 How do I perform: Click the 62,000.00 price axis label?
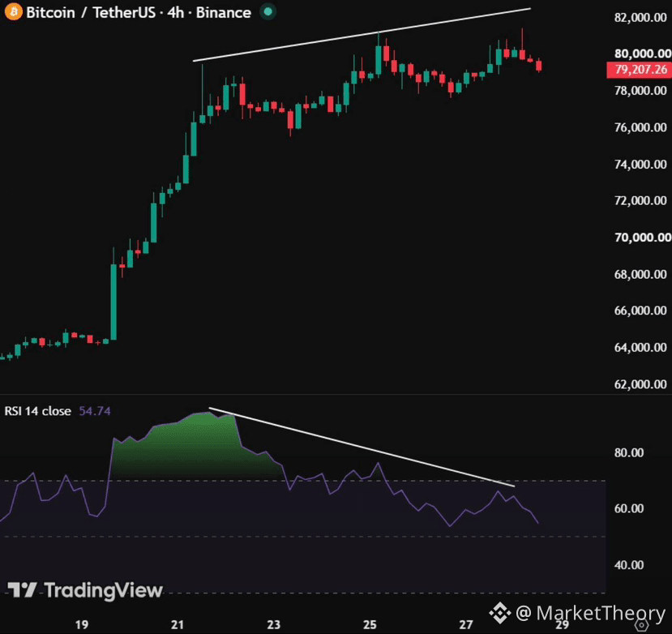pos(640,384)
